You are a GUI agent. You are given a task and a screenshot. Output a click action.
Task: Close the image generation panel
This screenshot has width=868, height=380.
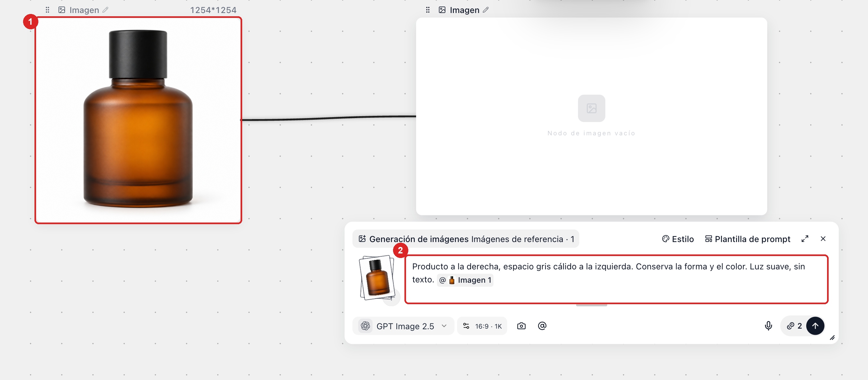pos(823,239)
